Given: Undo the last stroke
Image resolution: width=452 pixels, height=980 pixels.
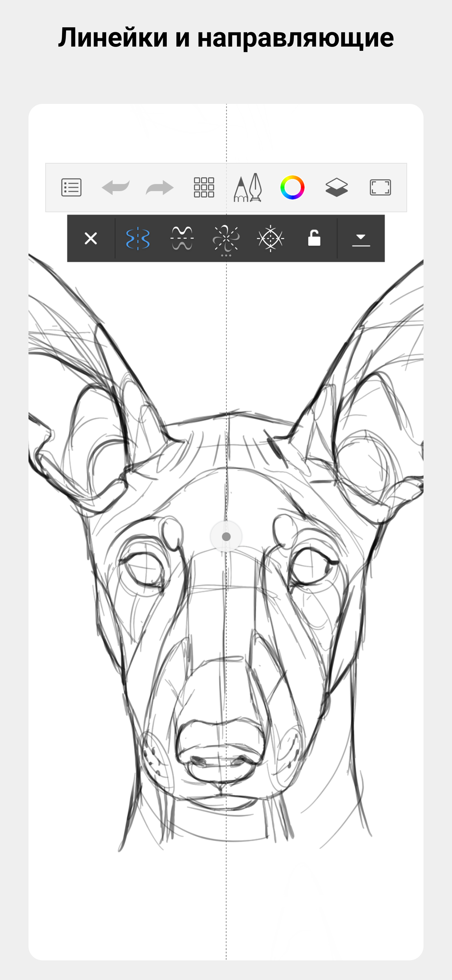Looking at the screenshot, I should pos(116,187).
